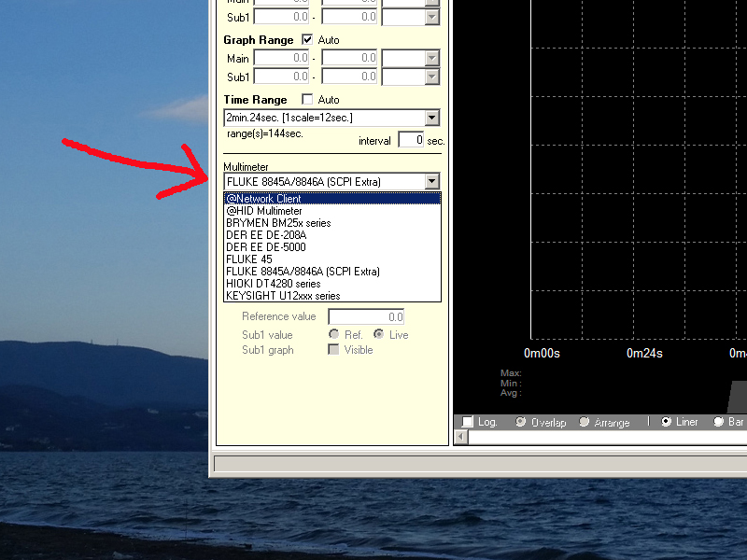This screenshot has height=560, width=747.
Task: Choose DER EE DE-5000 from the list
Action: [332, 247]
